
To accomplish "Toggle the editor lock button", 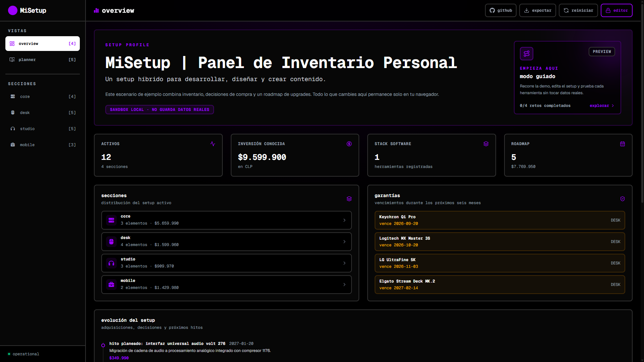I will (x=616, y=10).
